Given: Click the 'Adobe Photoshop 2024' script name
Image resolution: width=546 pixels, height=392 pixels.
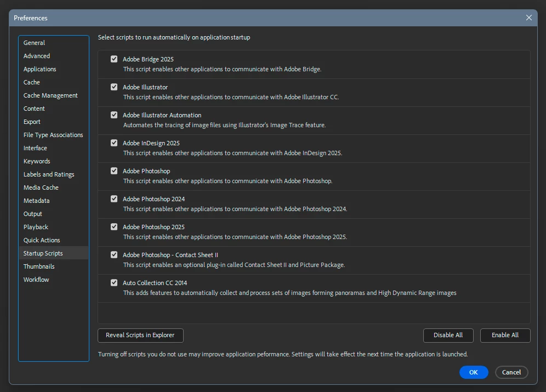Looking at the screenshot, I should click(153, 199).
